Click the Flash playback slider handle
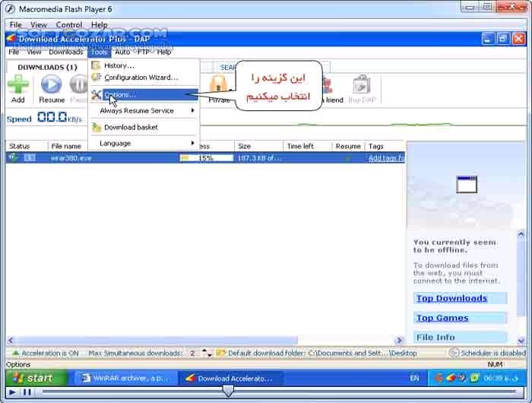This screenshot has width=532, height=403. pos(228,391)
